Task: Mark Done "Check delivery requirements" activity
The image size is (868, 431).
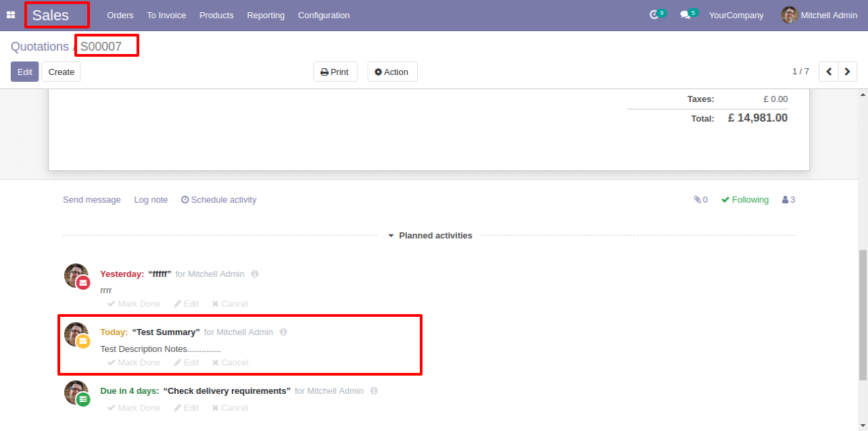Action: coord(134,408)
